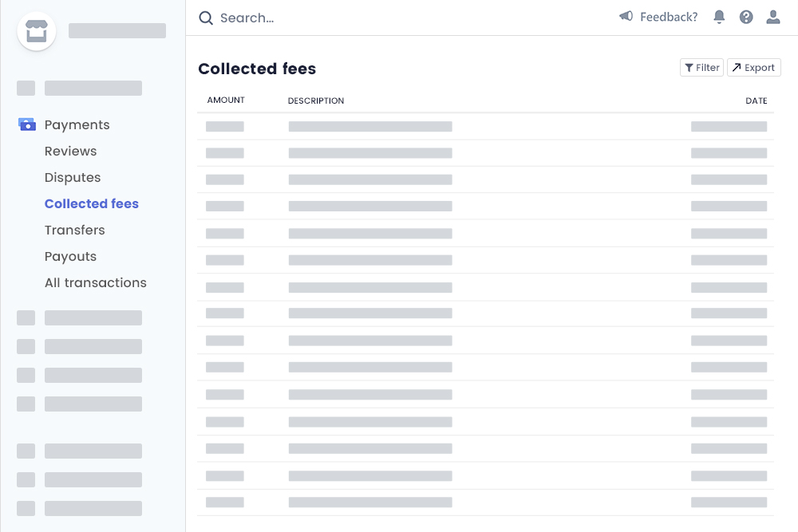Image resolution: width=798 pixels, height=532 pixels.
Task: Click the Payments wallet icon
Action: coord(26,124)
